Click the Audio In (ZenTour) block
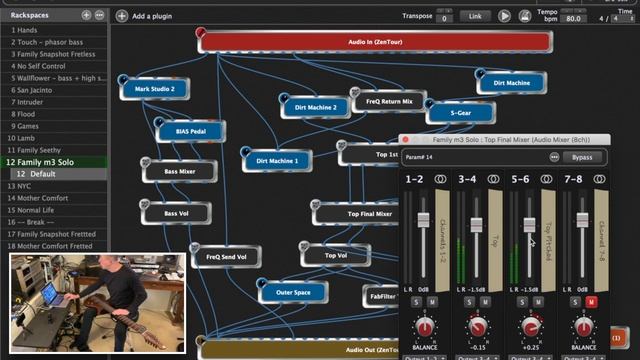The height and width of the screenshot is (360, 640). (375, 42)
